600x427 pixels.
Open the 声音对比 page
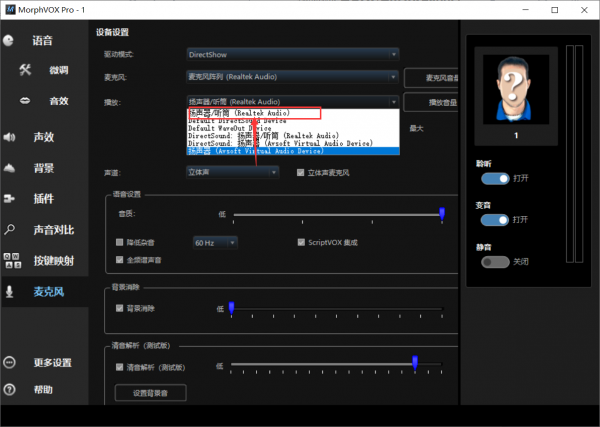[x=54, y=230]
